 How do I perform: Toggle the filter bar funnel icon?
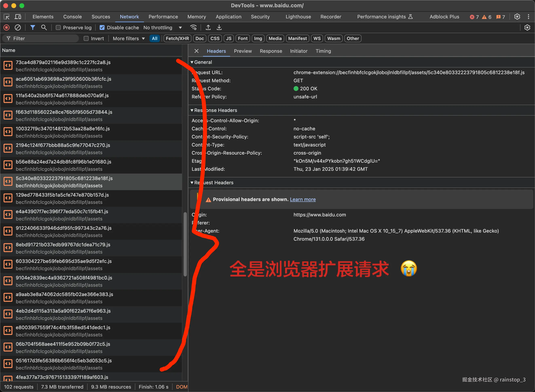[33, 27]
